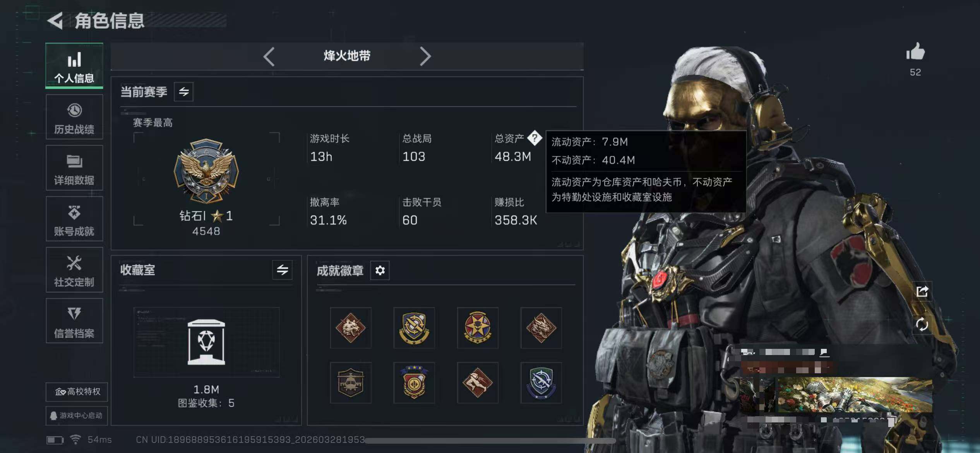Image resolution: width=980 pixels, height=453 pixels.
Task: Toggle the 当前赛季 season switch button
Action: click(x=184, y=92)
